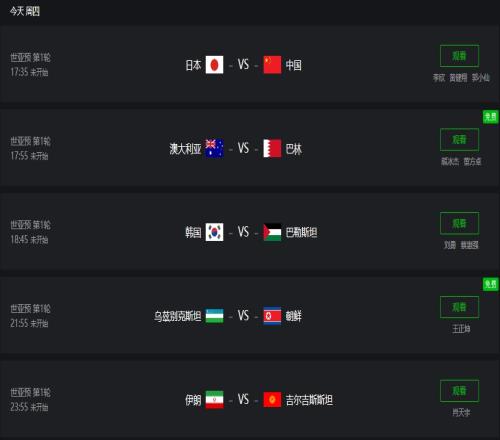
Task: Open watch button for Uzbekistan vs North Korea
Action: click(460, 307)
